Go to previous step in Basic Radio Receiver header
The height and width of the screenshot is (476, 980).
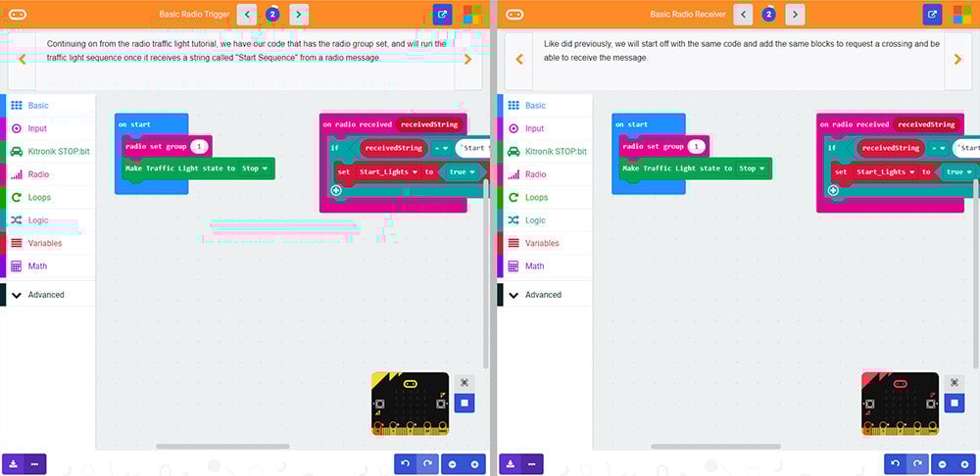(743, 15)
